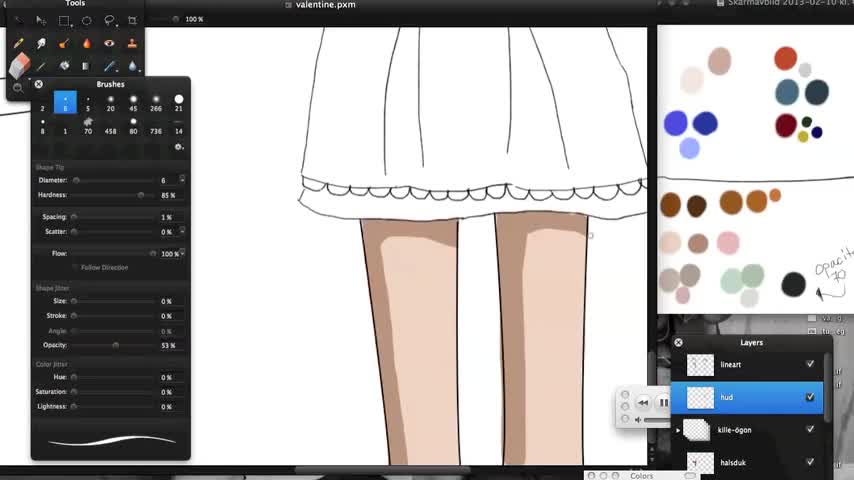
Task: Toggle the Follow Direction checkbox
Action: 76,268
